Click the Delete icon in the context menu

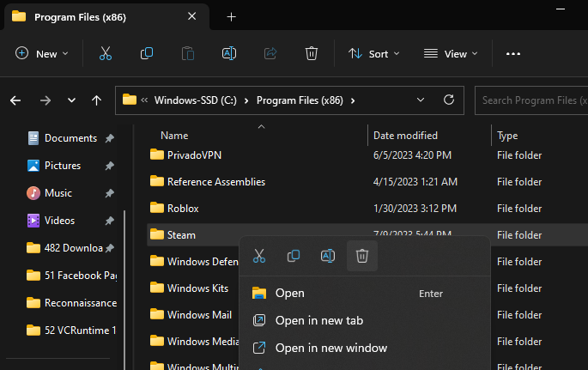pyautogui.click(x=362, y=256)
